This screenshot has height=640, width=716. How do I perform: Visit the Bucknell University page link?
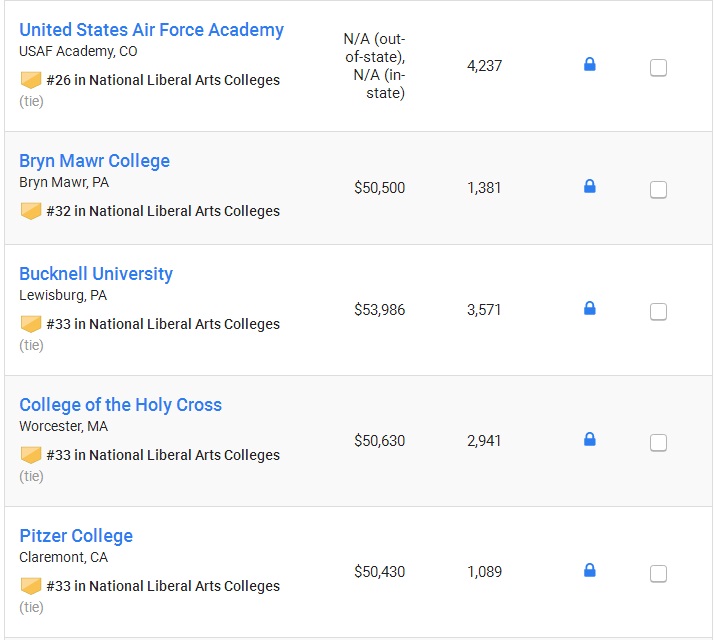(96, 274)
